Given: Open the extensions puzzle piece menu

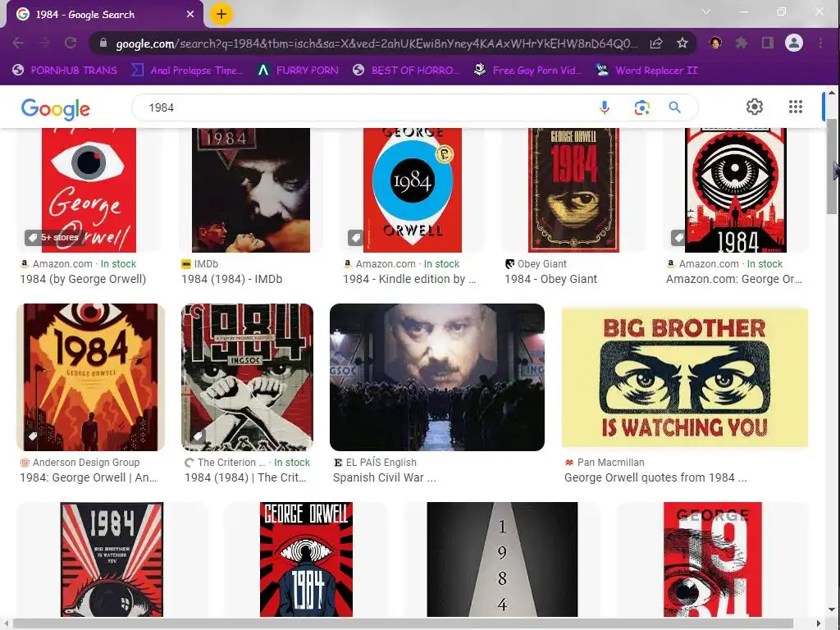Looking at the screenshot, I should point(742,43).
